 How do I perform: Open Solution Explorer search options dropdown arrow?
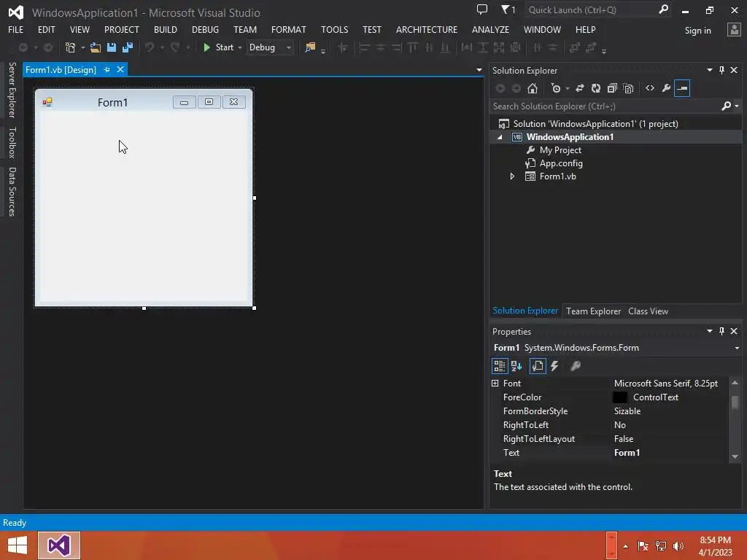[737, 106]
